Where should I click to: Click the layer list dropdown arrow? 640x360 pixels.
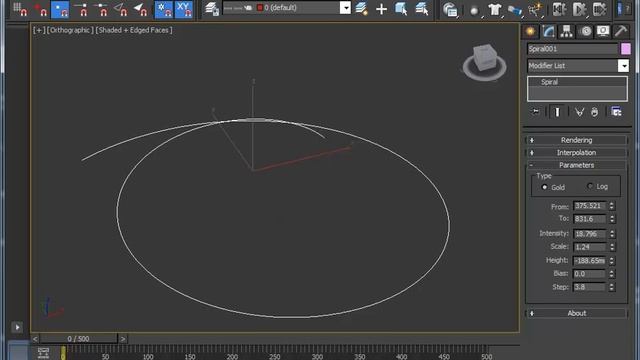(x=345, y=8)
